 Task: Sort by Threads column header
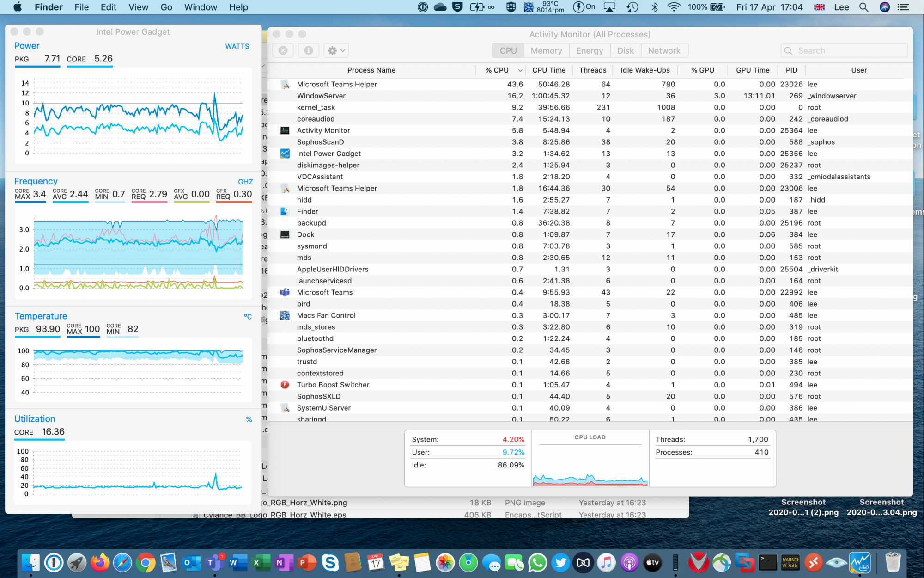(x=592, y=70)
